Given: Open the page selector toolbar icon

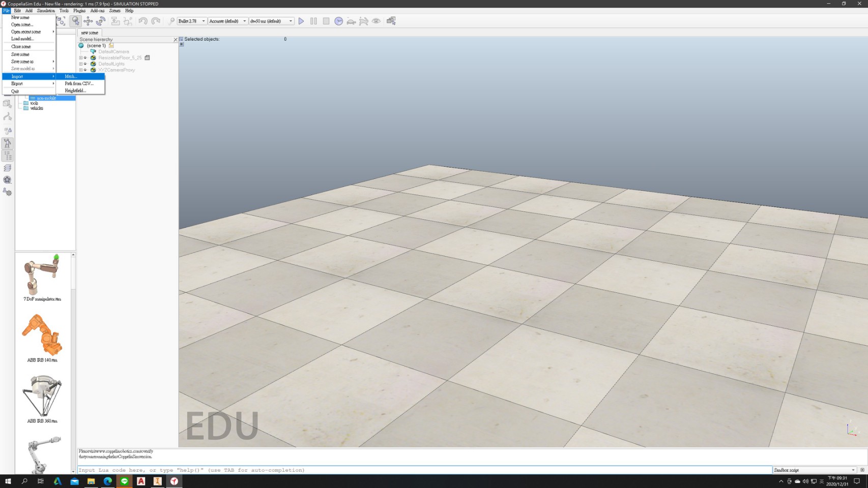Looking at the screenshot, I should 391,21.
